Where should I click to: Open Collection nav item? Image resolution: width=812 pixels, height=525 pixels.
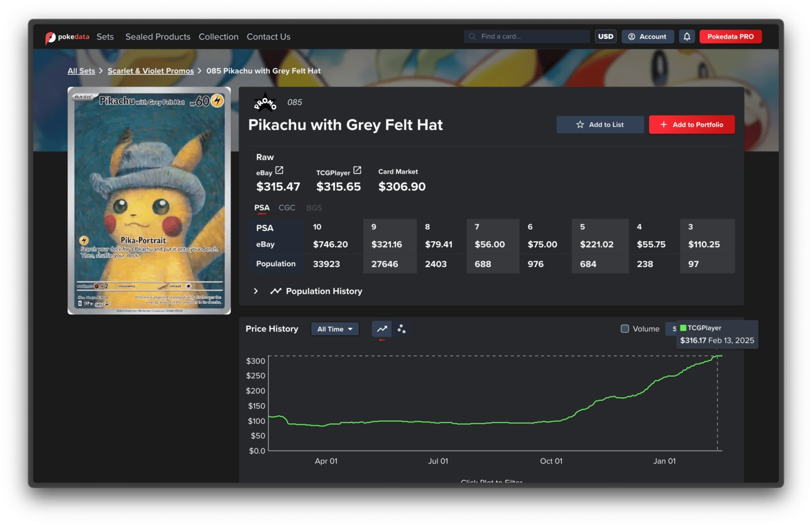tap(219, 37)
